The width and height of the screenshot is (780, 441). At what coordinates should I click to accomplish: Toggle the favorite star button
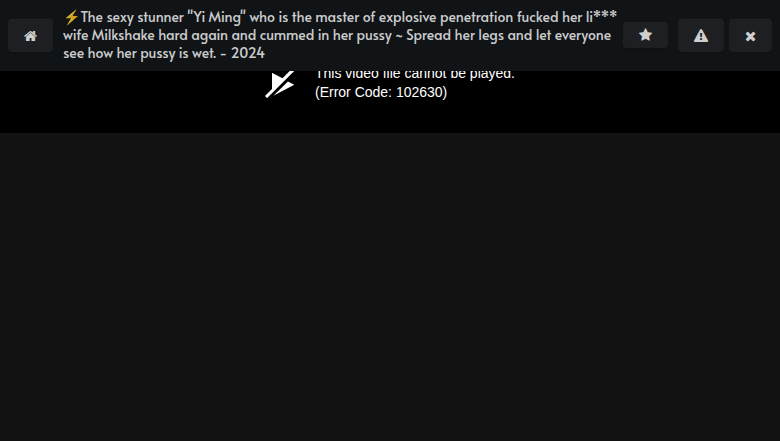[645, 35]
